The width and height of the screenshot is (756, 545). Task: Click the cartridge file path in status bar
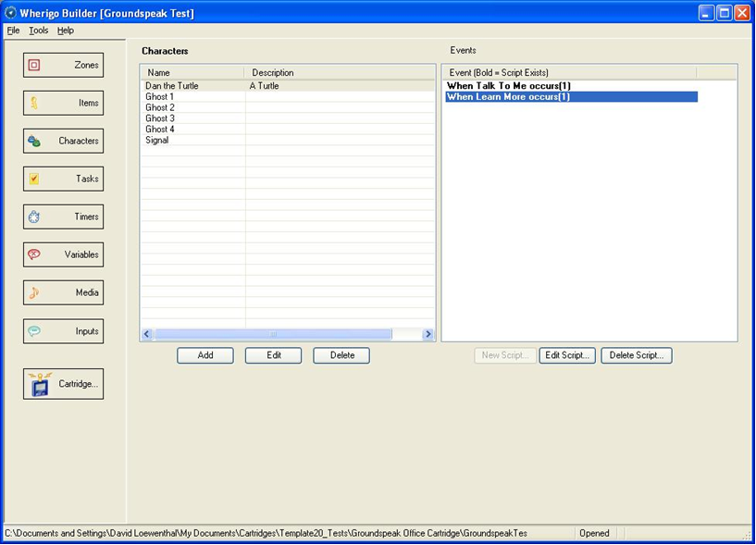coord(266,533)
